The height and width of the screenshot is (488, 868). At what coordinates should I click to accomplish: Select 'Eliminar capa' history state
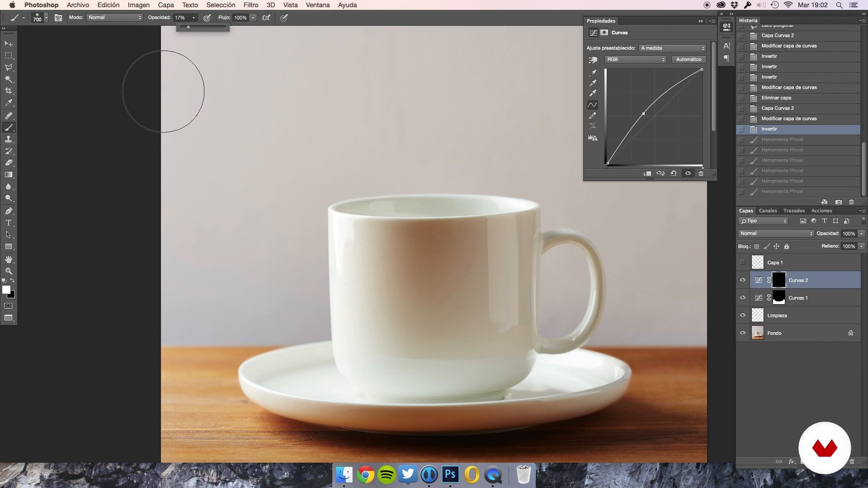coord(776,98)
